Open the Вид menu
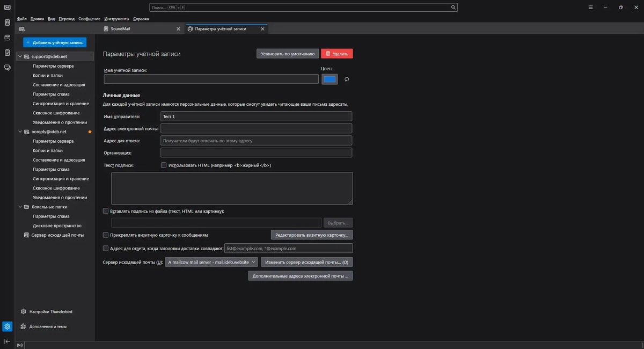 [x=52, y=18]
